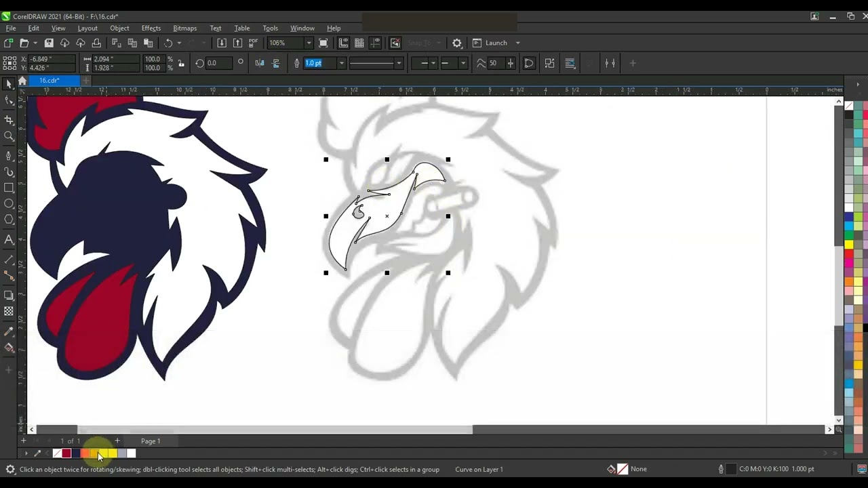Click the Page 1 tab
Image resolution: width=868 pixels, height=488 pixels.
pyautogui.click(x=151, y=441)
